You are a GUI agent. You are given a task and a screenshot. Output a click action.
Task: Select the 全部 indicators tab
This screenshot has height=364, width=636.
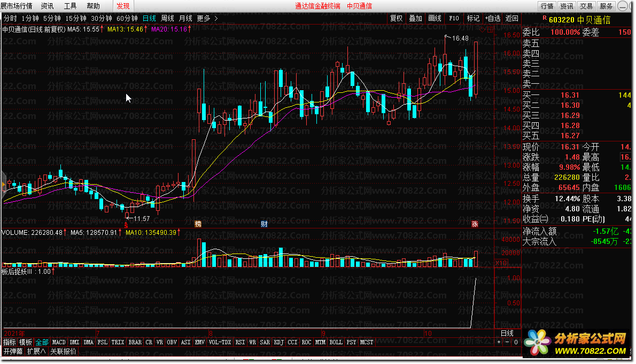click(x=42, y=342)
